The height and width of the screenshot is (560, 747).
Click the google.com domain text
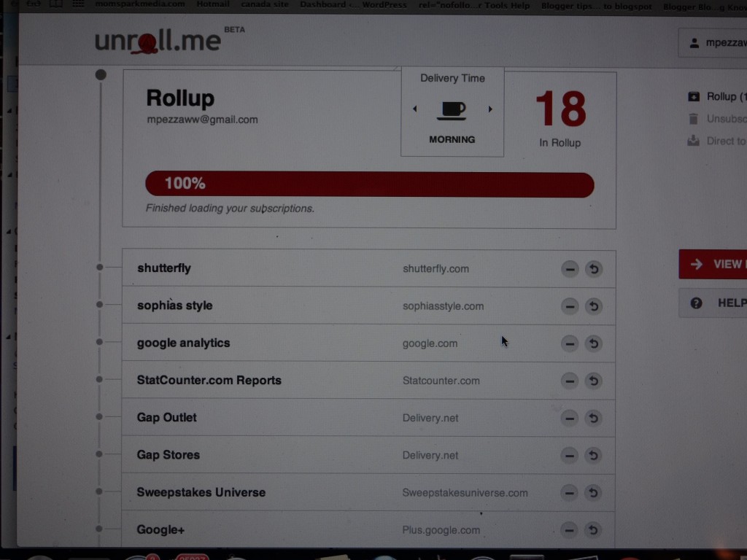(x=430, y=343)
